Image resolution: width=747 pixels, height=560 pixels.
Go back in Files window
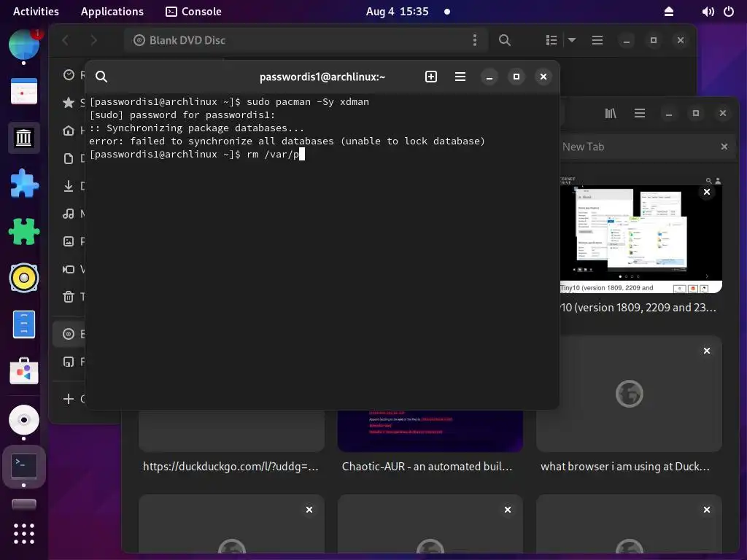click(66, 40)
